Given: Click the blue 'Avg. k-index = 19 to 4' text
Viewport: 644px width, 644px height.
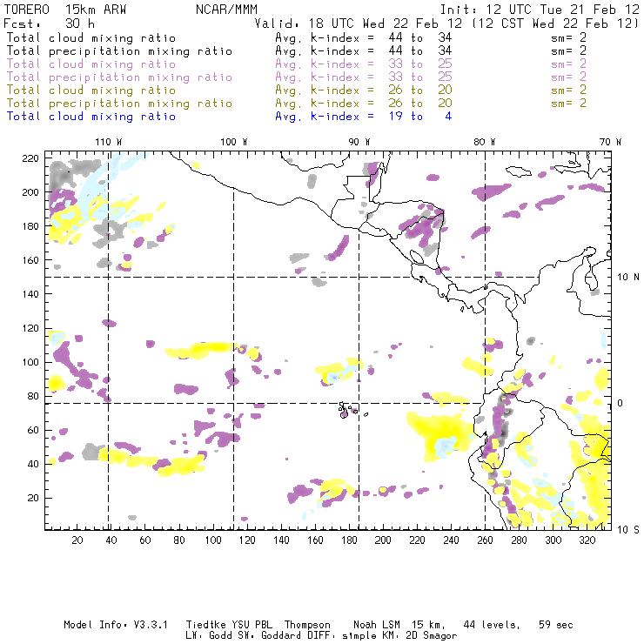Looking at the screenshot, I should tap(364, 117).
